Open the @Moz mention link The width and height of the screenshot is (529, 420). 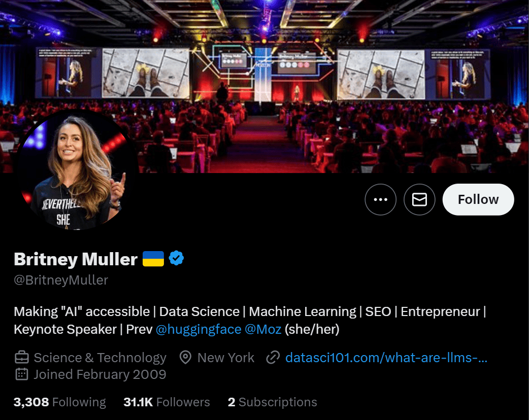(x=263, y=329)
